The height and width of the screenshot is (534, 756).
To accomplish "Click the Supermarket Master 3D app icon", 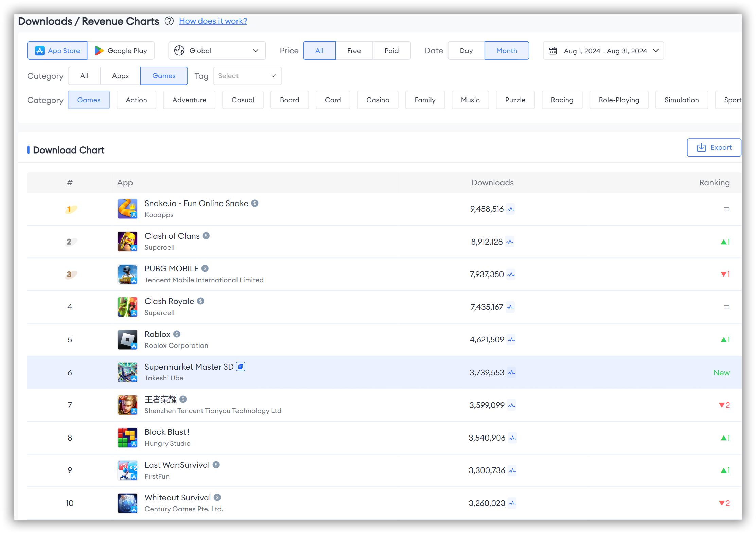I will coord(127,372).
